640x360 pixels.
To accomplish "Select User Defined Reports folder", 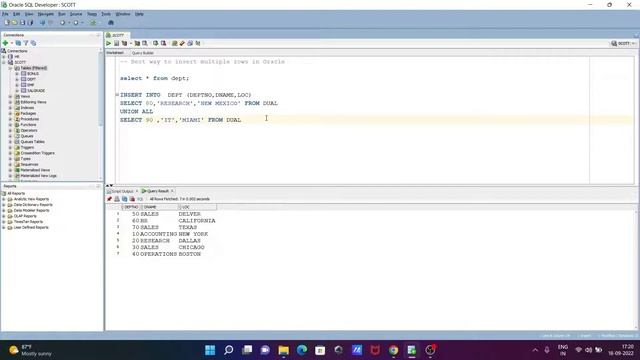I will (x=31, y=227).
